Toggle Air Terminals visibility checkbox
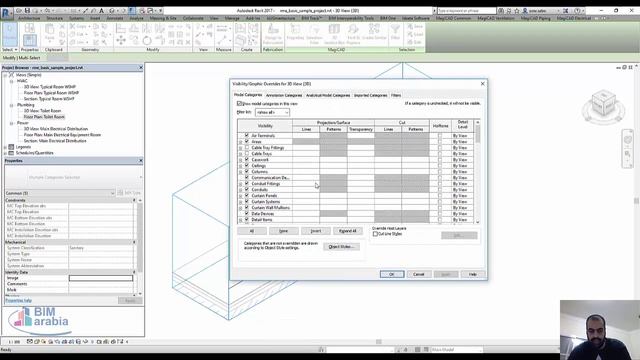 pos(247,135)
